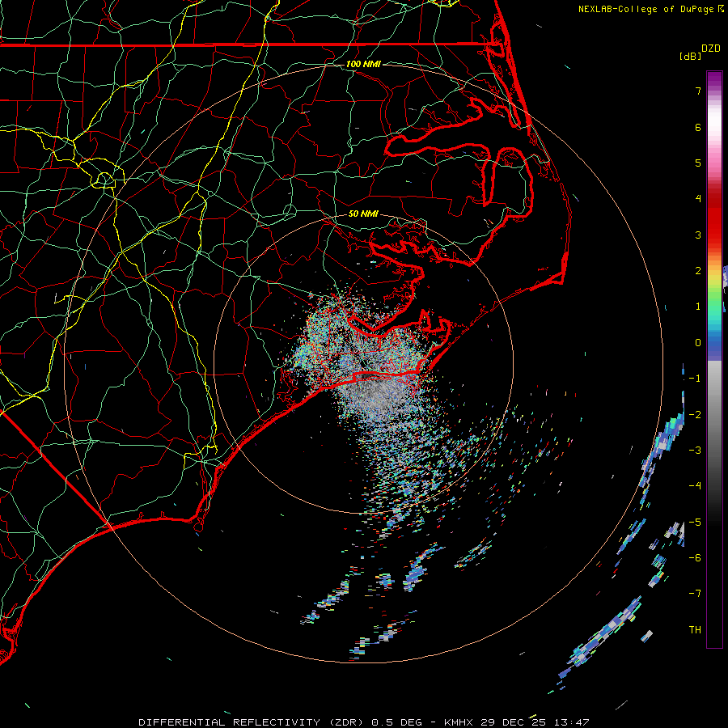Image resolution: width=728 pixels, height=728 pixels.
Task: Click the colorbar value -1 label
Action: pos(695,379)
